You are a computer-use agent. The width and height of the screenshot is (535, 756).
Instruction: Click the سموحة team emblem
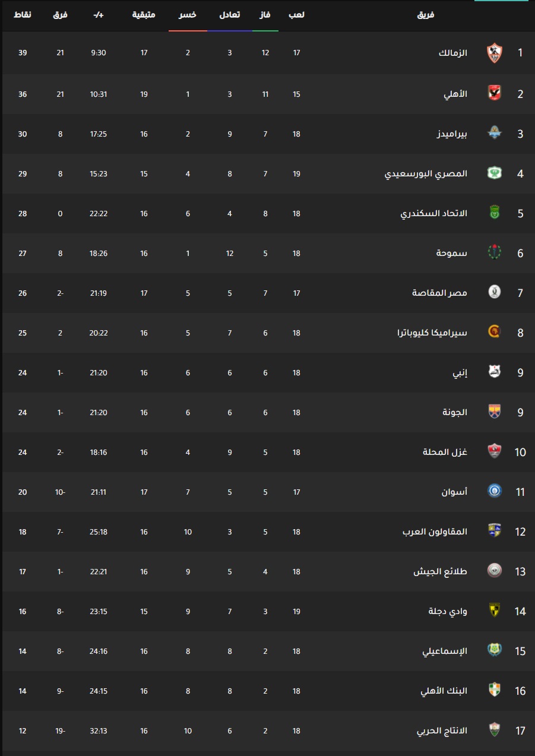(x=494, y=253)
